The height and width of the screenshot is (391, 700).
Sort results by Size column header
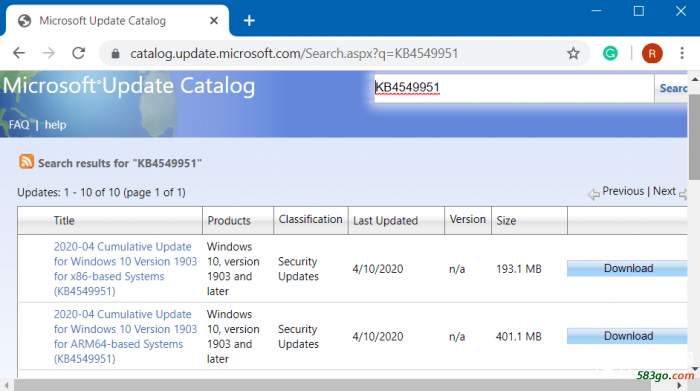coord(506,220)
